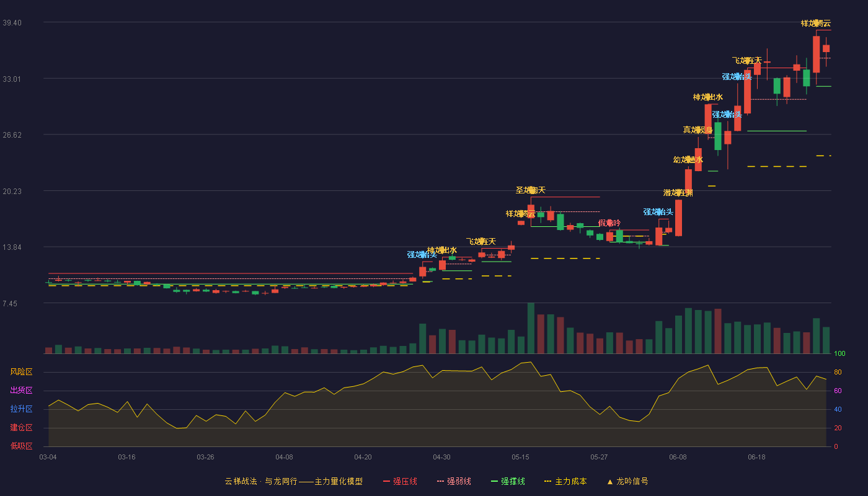Select the 幼龙戏水 signal label
Image resolution: width=868 pixels, height=496 pixels.
(688, 160)
